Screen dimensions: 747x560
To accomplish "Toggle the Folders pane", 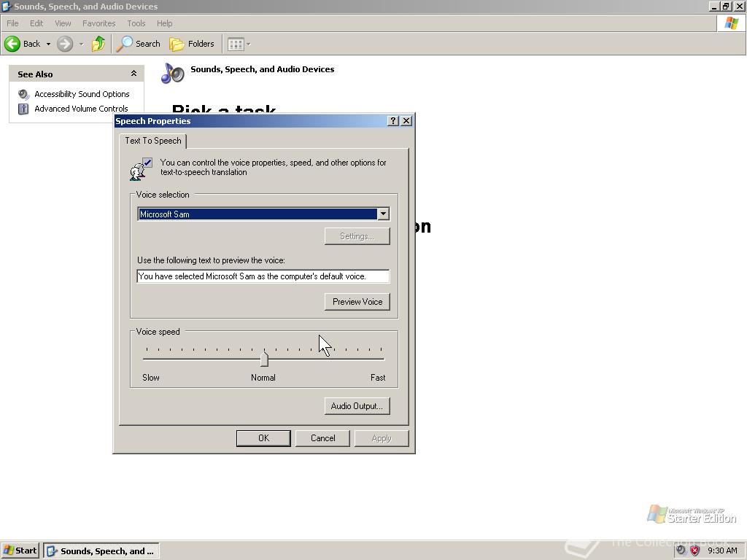I will pyautogui.click(x=192, y=44).
